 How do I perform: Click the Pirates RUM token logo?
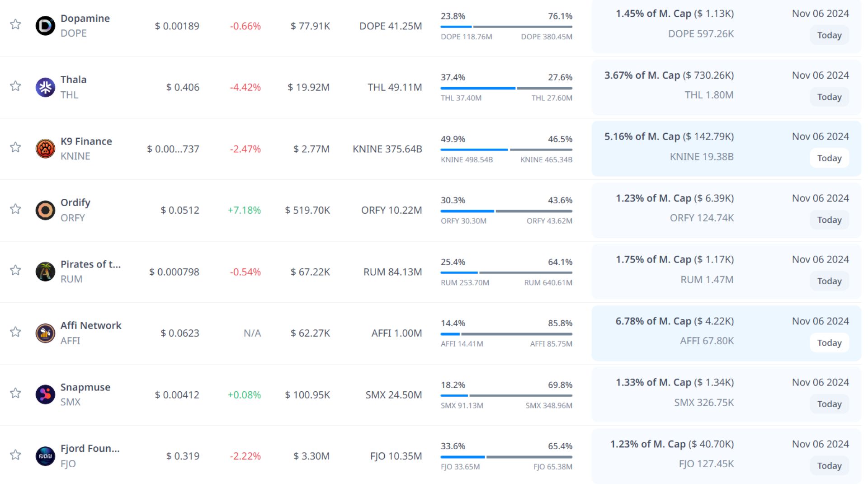(x=45, y=272)
